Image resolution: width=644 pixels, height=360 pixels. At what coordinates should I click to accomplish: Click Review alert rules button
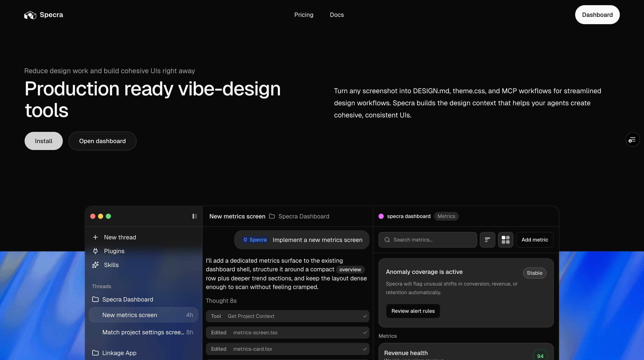[413, 311]
